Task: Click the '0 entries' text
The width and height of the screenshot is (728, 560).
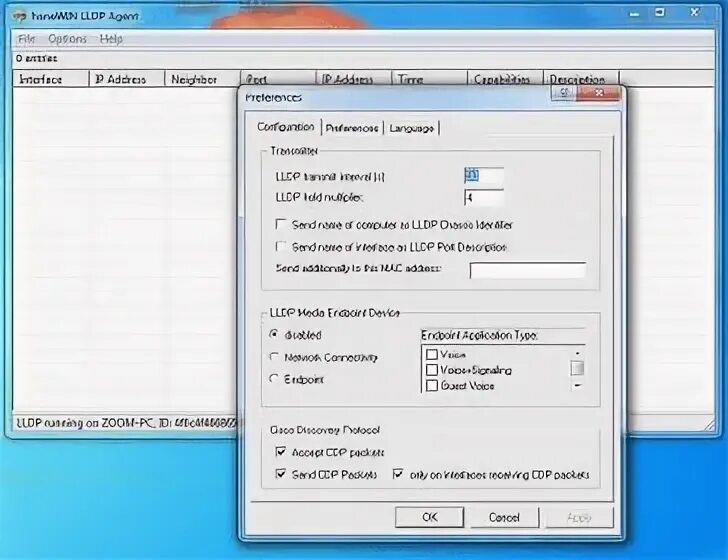Action: click(x=37, y=59)
